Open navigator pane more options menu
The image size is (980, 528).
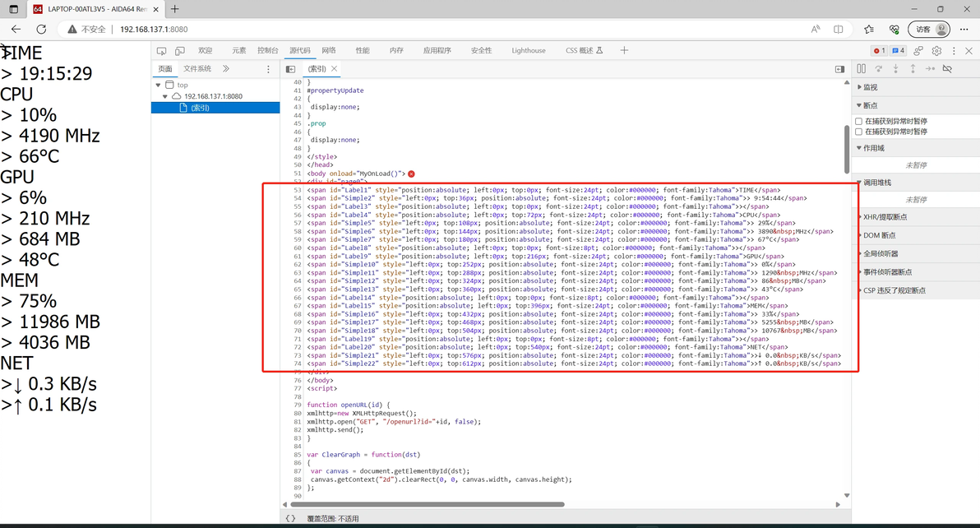tap(269, 69)
